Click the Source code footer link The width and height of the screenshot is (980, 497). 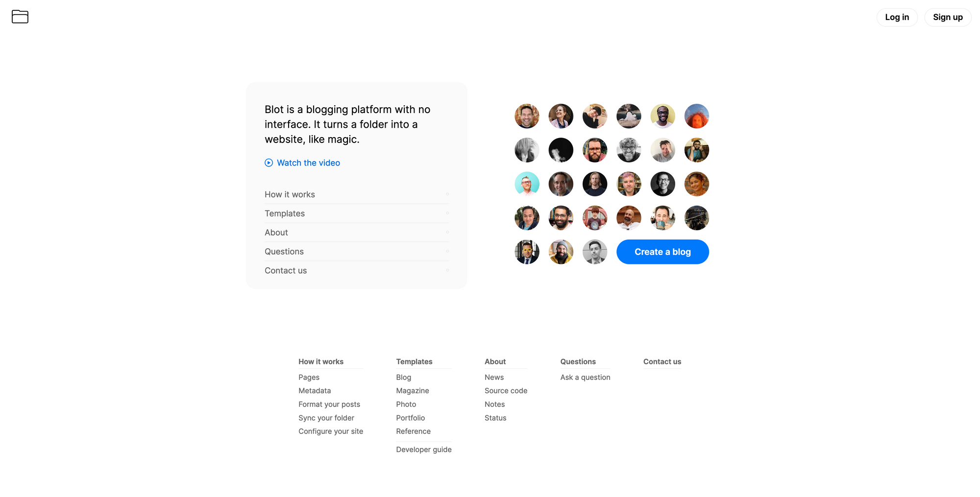click(506, 391)
